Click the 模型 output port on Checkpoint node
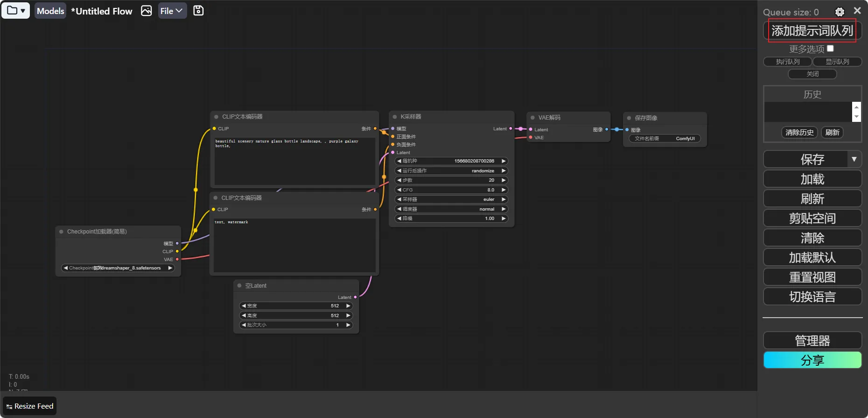This screenshot has height=418, width=868. click(x=177, y=243)
